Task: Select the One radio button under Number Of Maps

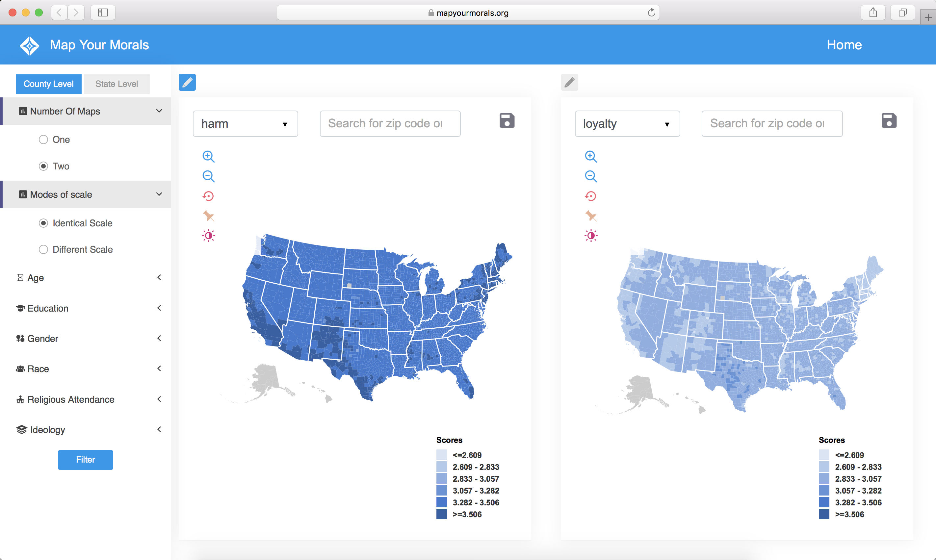Action: click(43, 139)
